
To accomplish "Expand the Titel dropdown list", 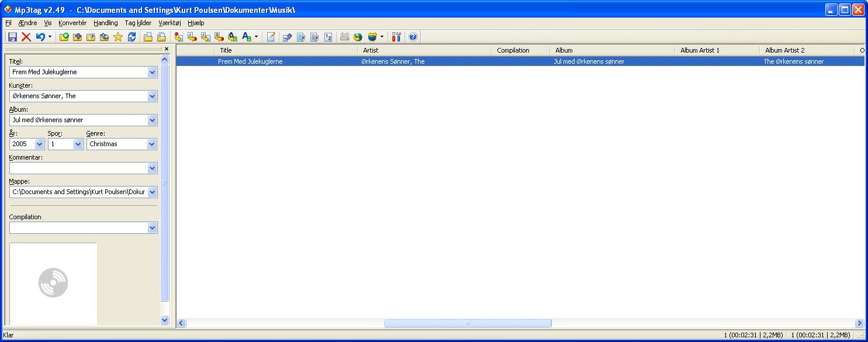I will click(x=153, y=72).
